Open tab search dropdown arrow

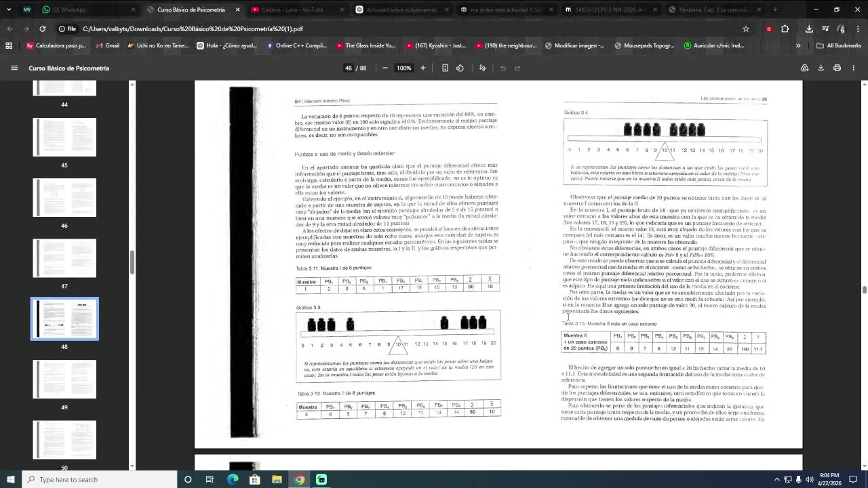[x=9, y=9]
